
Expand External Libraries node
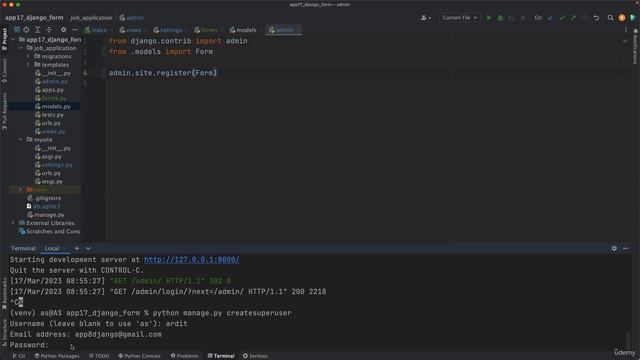(13, 223)
